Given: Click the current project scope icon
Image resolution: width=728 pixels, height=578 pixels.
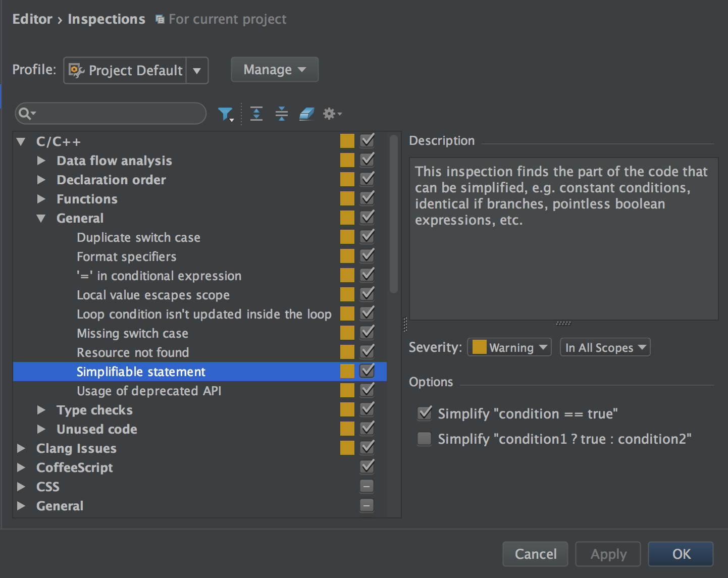Looking at the screenshot, I should (160, 20).
